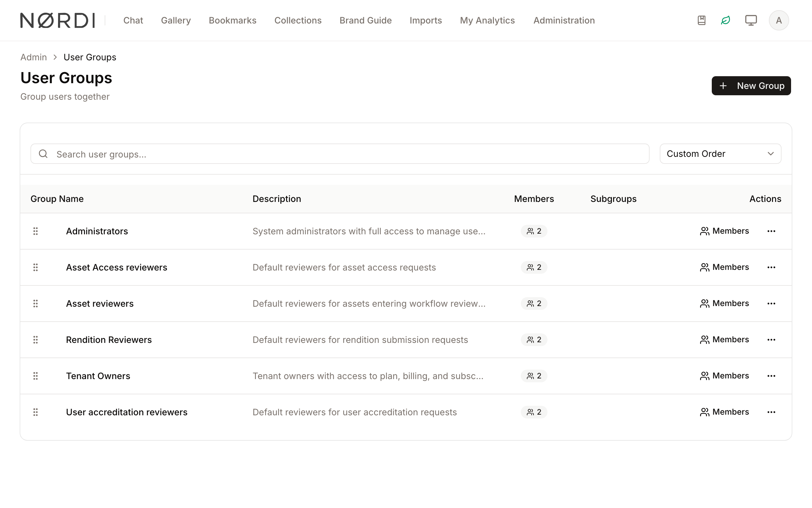Click member count badge for Asset Access reviewers

tap(534, 267)
